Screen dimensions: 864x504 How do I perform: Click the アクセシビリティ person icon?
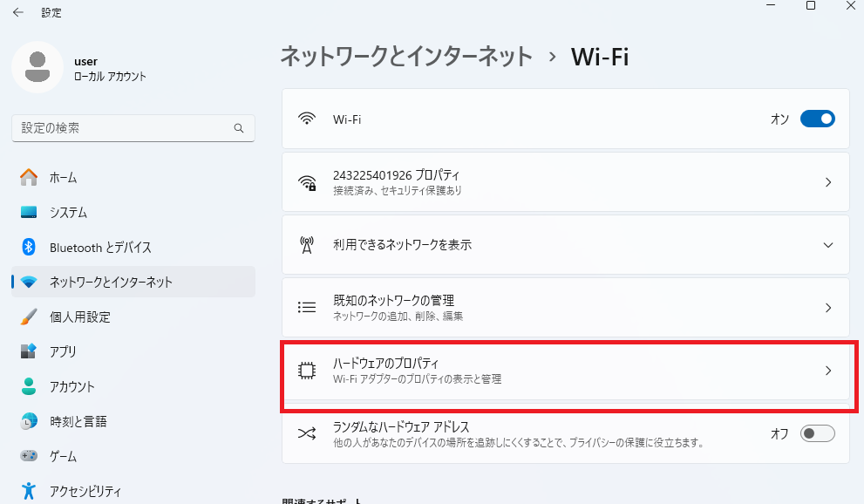point(29,491)
